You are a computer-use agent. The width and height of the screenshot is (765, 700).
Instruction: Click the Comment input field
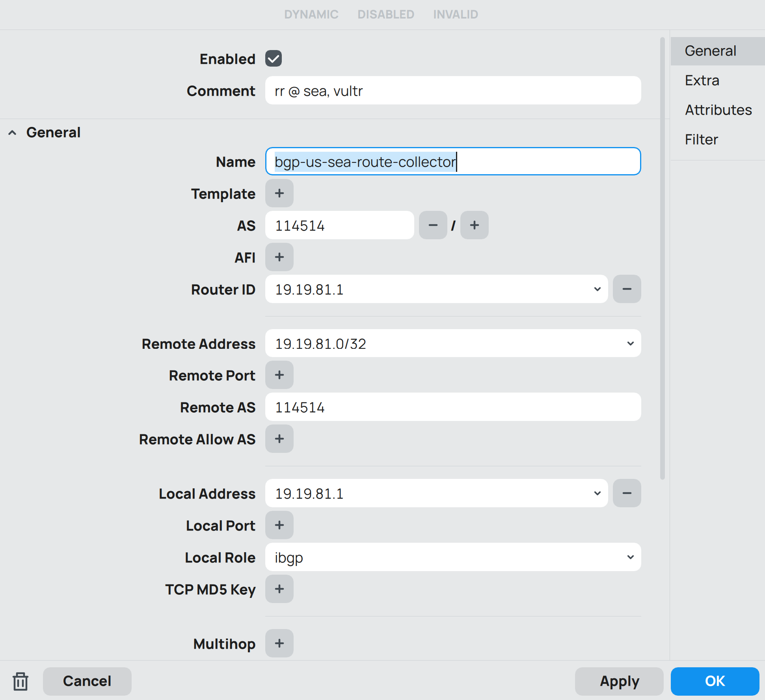(452, 91)
